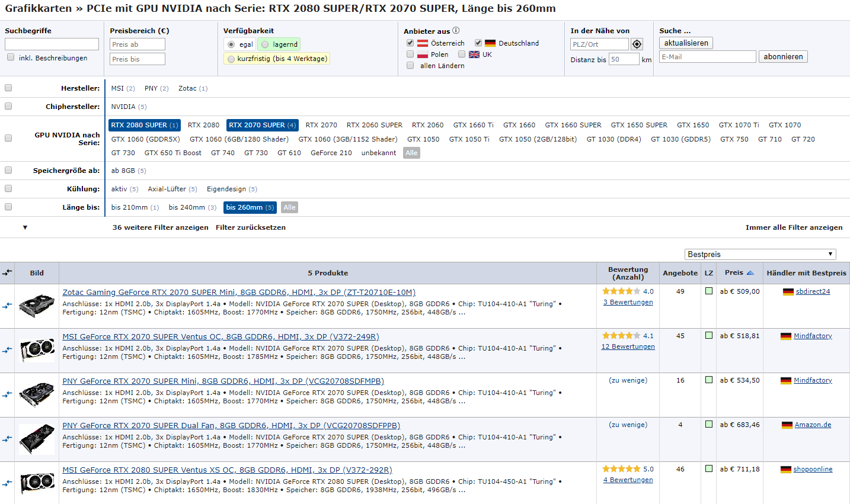Toggle the Deutschland checkbox
Image resolution: width=850 pixels, height=504 pixels.
coord(478,43)
